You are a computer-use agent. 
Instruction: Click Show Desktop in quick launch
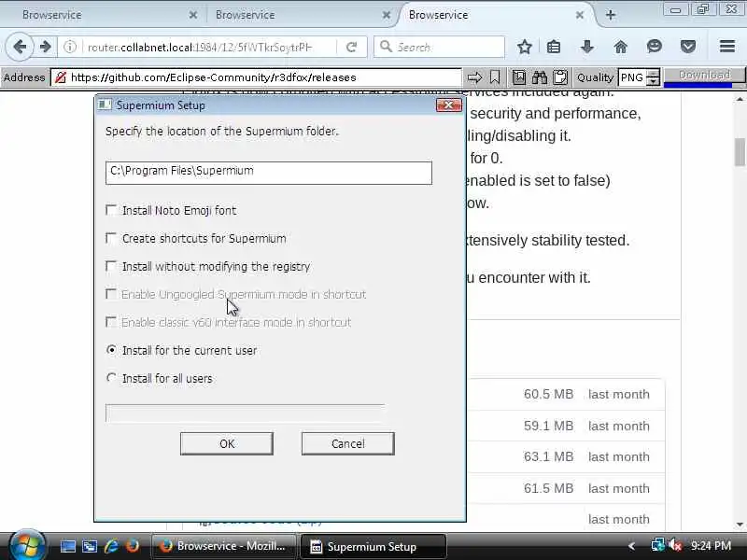point(67,546)
